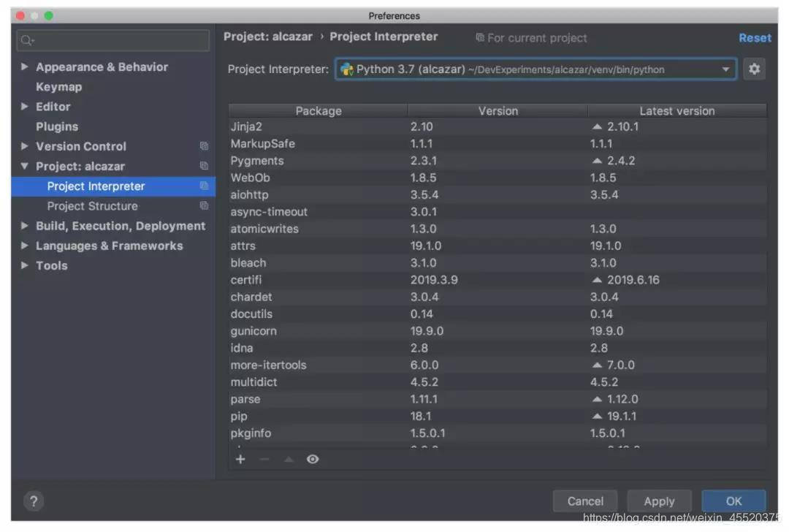The width and height of the screenshot is (789, 532).
Task: Select the async-timeout package row
Action: click(498, 212)
